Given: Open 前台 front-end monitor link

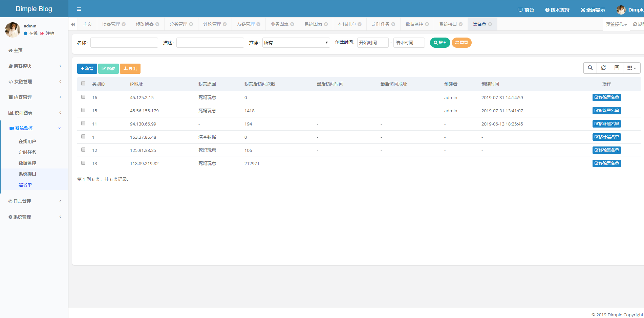Looking at the screenshot, I should tap(526, 10).
